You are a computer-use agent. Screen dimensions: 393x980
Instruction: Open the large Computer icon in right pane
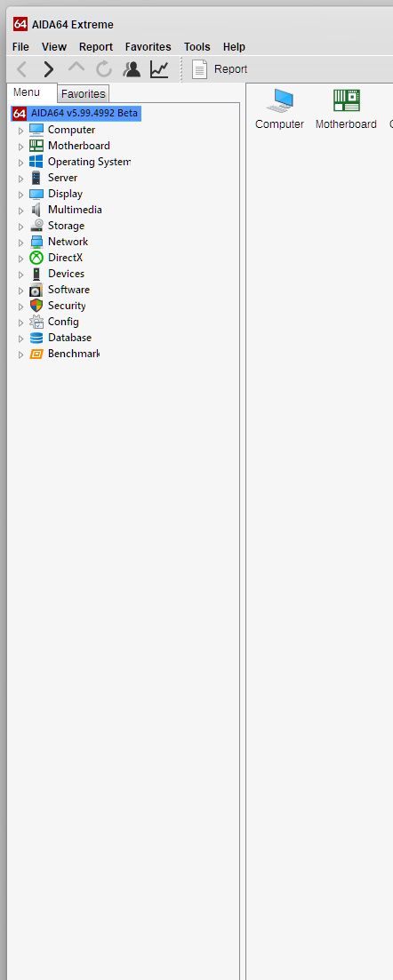pos(280,100)
